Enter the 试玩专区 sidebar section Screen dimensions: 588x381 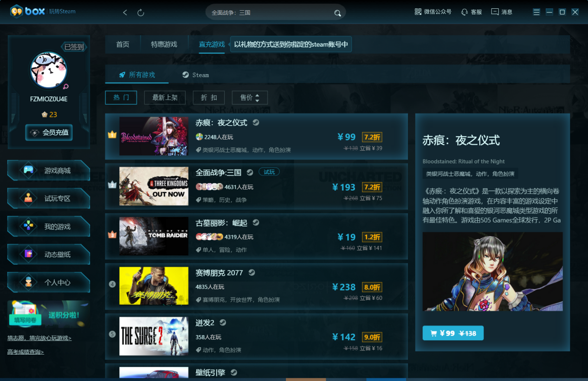coord(48,198)
